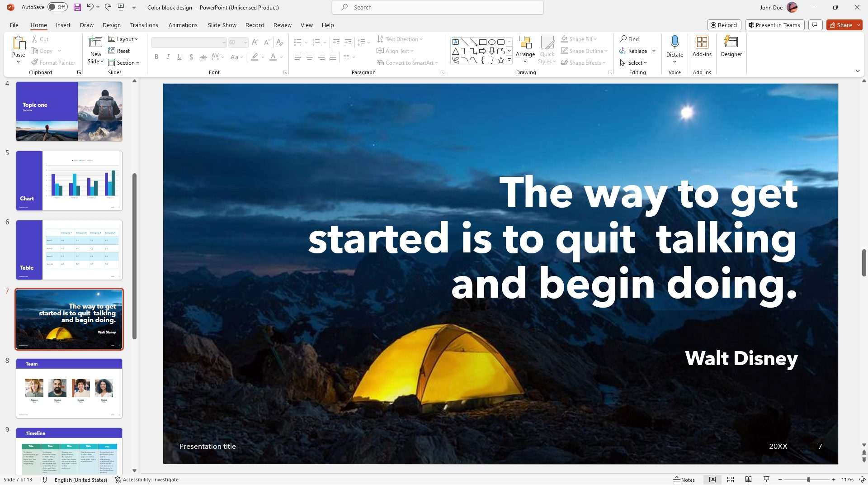Viewport: 868px width, 485px height.
Task: Click the Dictate microphone icon
Action: click(675, 43)
